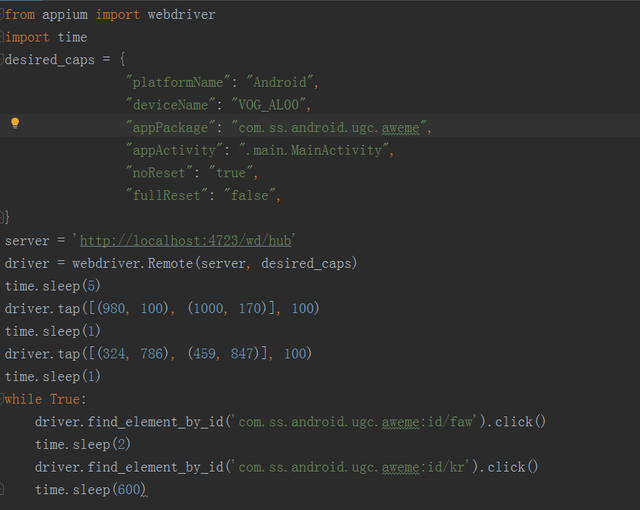This screenshot has width=640, height=510.
Task: Click the closing-brace fold marker of desired_caps
Action: [x=2, y=217]
